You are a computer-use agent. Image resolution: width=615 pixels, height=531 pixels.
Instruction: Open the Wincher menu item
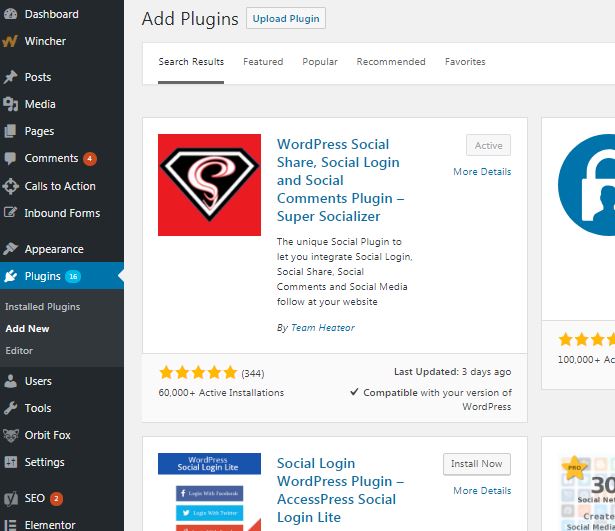(45, 41)
